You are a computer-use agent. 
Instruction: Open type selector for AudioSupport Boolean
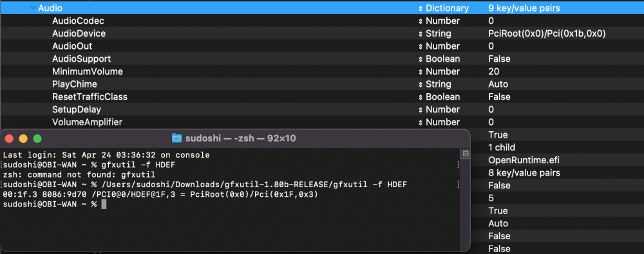pos(420,59)
